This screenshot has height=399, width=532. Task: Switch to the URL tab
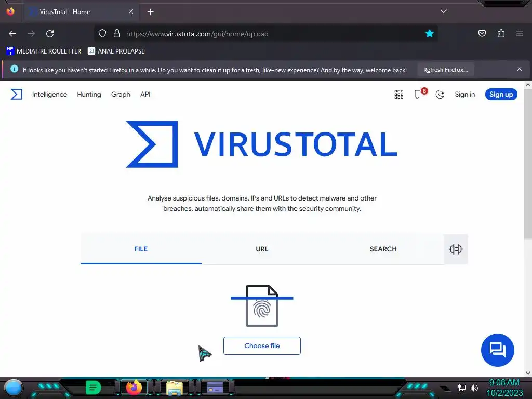[x=262, y=249]
